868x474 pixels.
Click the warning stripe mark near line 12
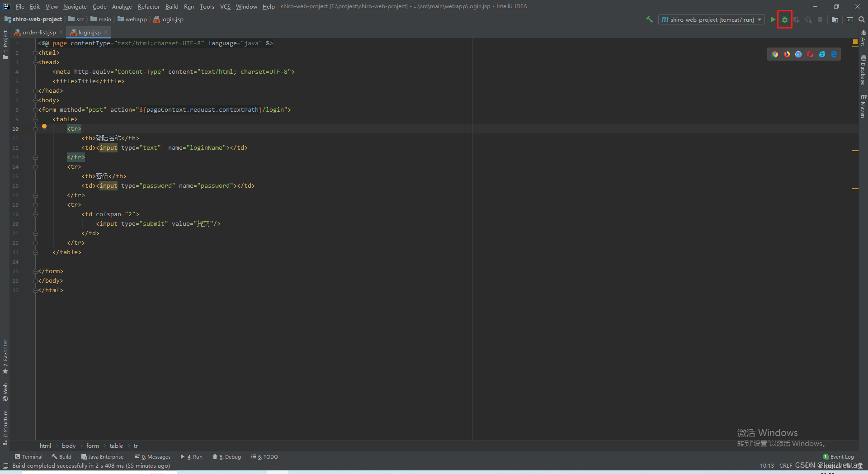click(x=855, y=151)
